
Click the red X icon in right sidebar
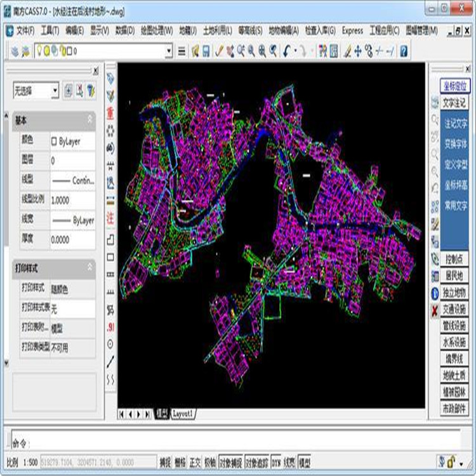tap(435, 310)
